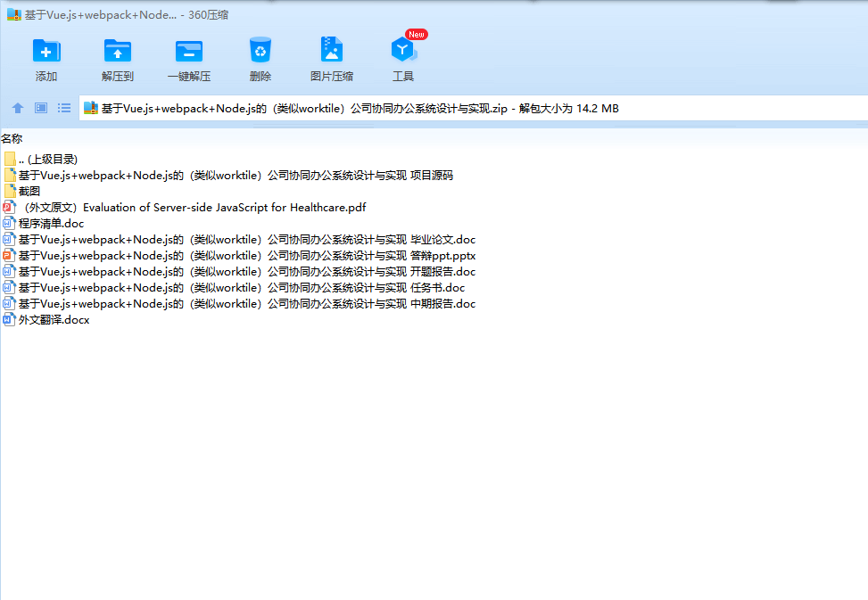Click the Word icon of 程序清单.doc
The image size is (868, 600).
(x=9, y=224)
